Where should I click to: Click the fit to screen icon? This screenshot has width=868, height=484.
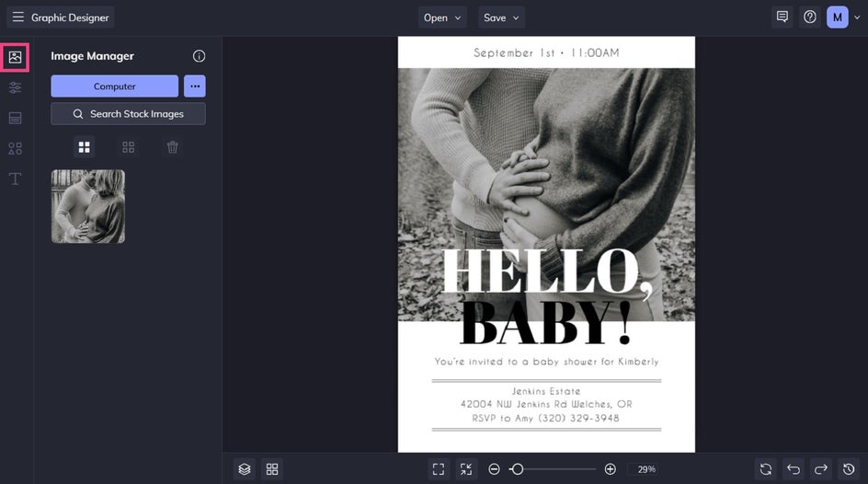(x=439, y=469)
